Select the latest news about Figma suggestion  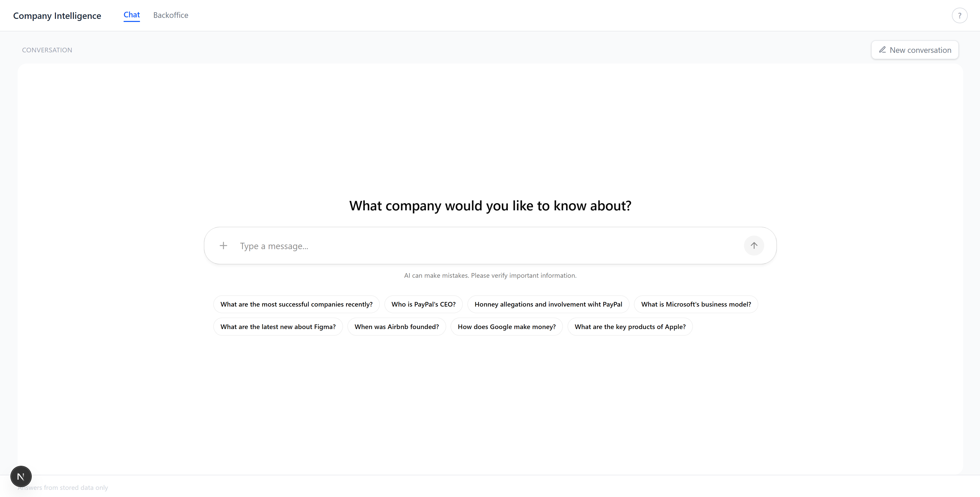(278, 327)
